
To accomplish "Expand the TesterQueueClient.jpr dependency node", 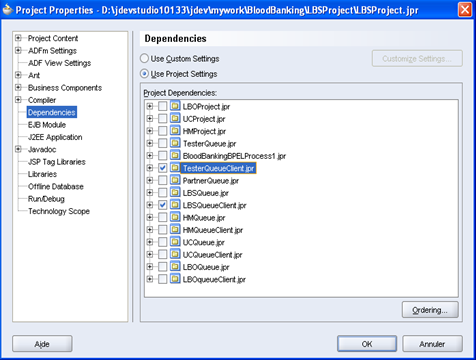I will pos(150,168).
